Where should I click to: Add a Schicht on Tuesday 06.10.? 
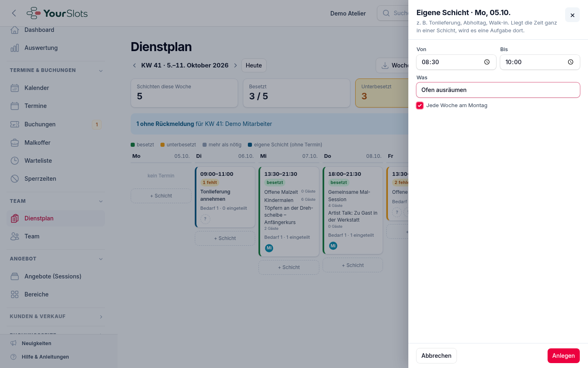[x=225, y=238]
